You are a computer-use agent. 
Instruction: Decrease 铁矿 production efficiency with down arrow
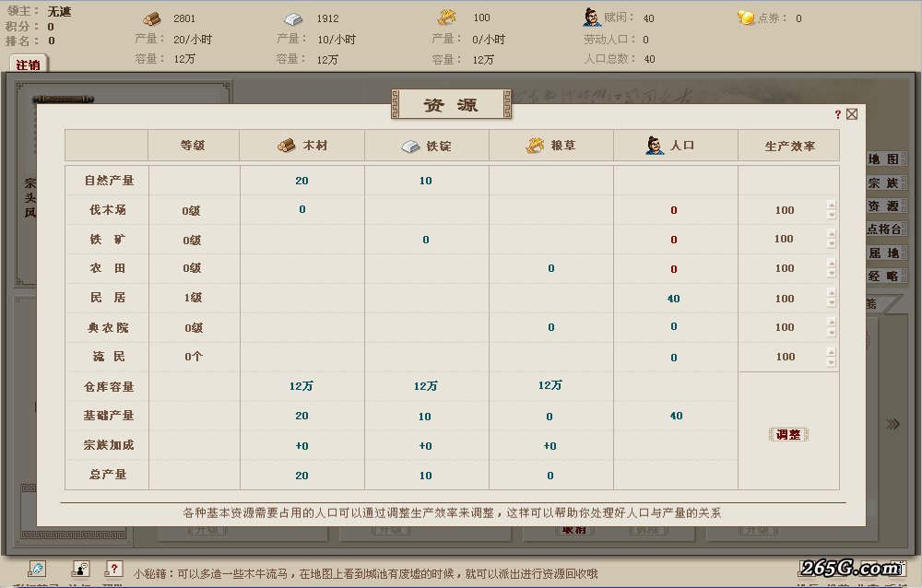tap(832, 244)
